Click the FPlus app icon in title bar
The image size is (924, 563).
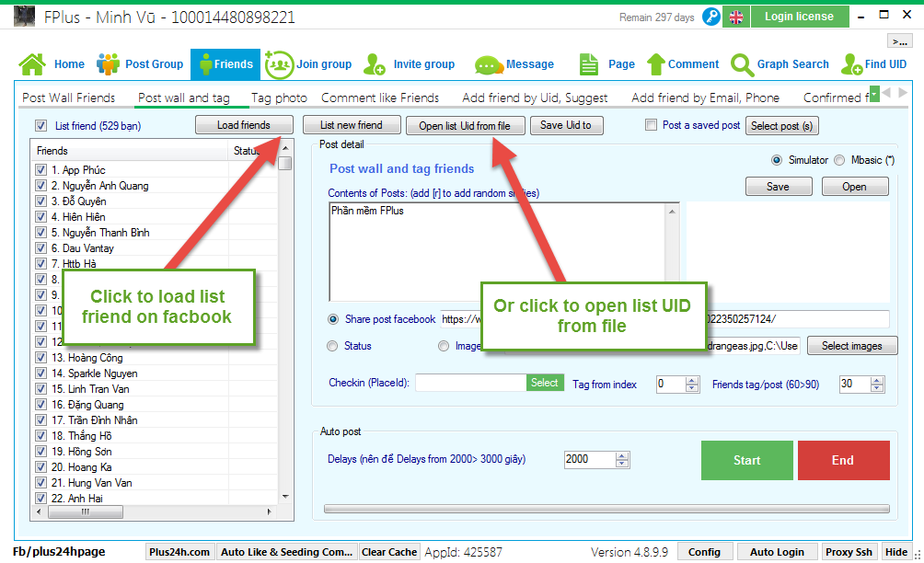(24, 17)
